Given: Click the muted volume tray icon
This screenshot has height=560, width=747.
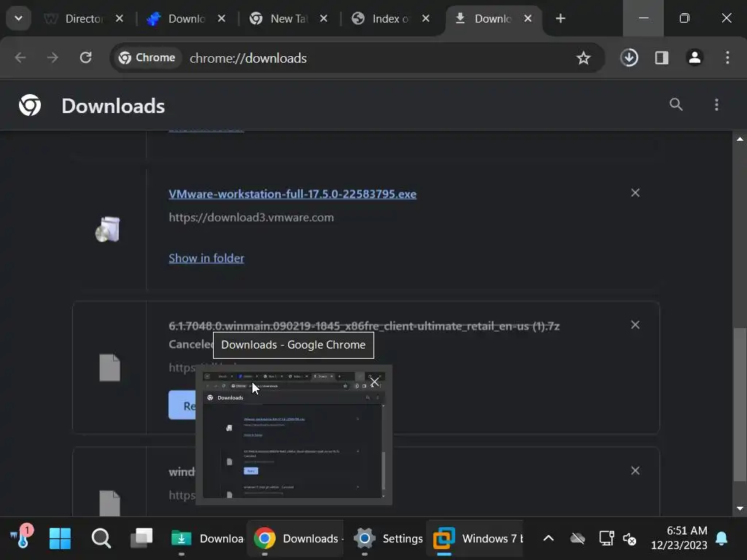Looking at the screenshot, I should click(630, 539).
